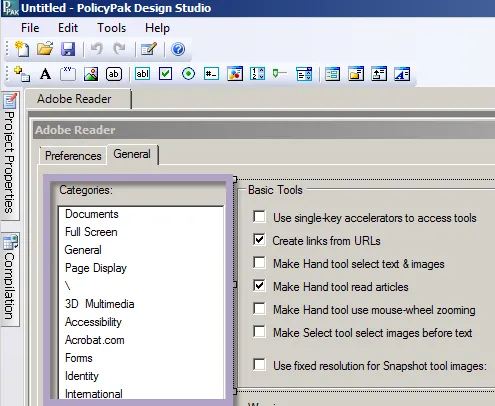The width and height of the screenshot is (495, 406).
Task: Click the Basic Tools group heading
Action: [275, 190]
